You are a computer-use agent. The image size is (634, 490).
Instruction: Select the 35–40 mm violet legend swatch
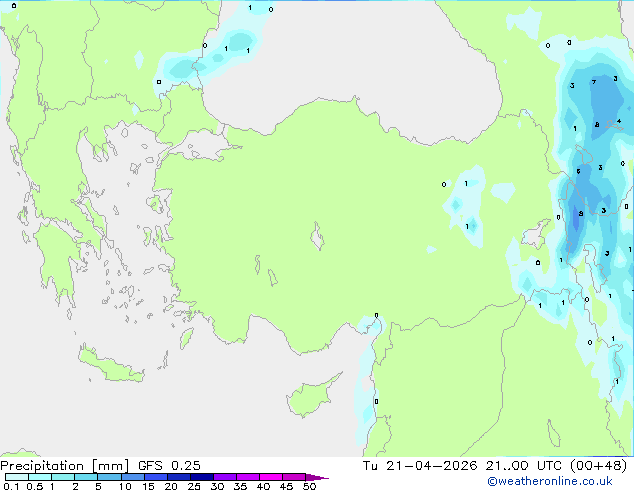tap(248, 477)
